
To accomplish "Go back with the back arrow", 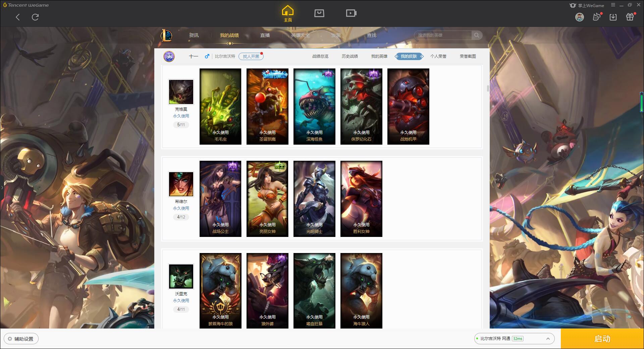I will (18, 17).
